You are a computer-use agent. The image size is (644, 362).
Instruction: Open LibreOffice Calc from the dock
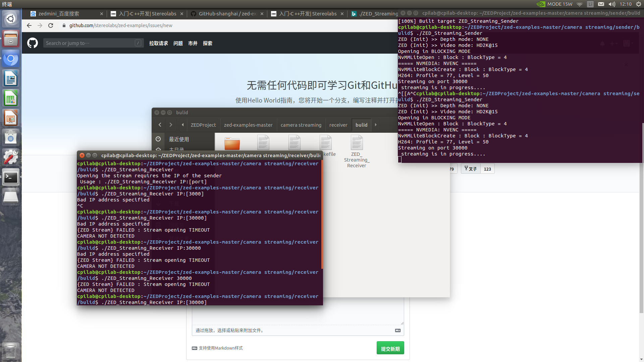pos(11,98)
